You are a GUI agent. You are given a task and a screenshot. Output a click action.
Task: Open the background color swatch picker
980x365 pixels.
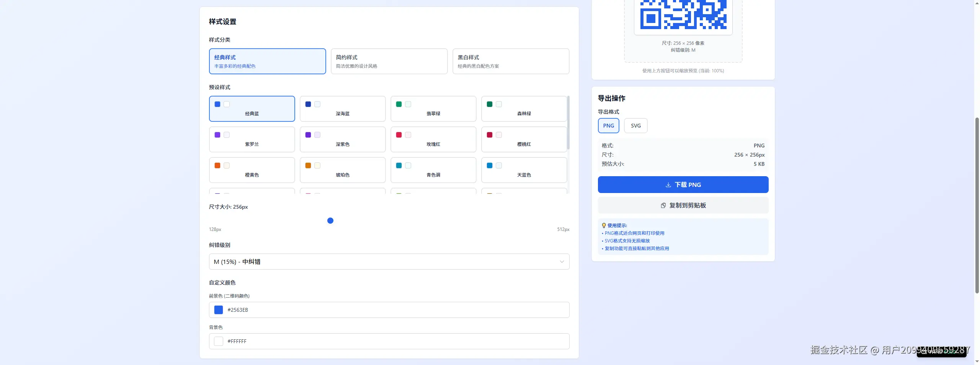click(x=219, y=341)
